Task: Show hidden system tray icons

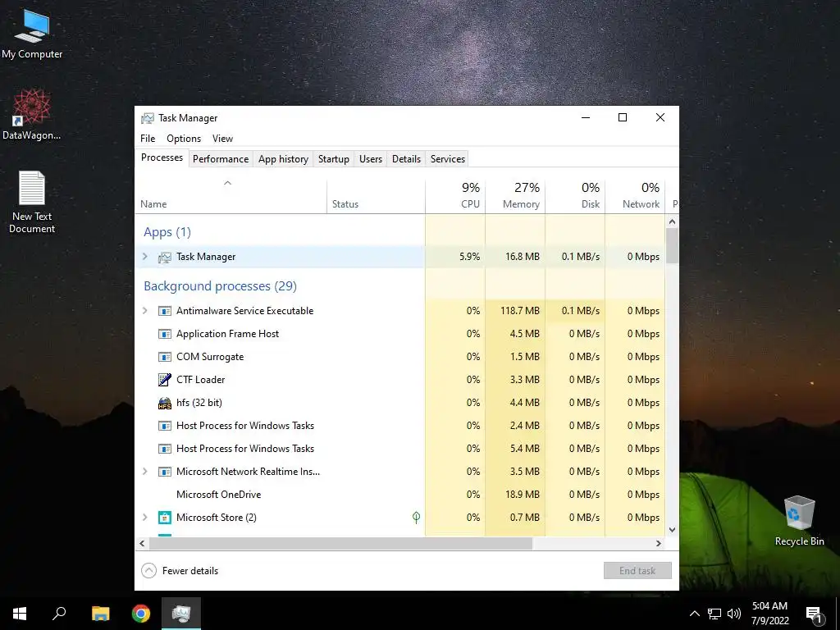Action: pos(694,614)
